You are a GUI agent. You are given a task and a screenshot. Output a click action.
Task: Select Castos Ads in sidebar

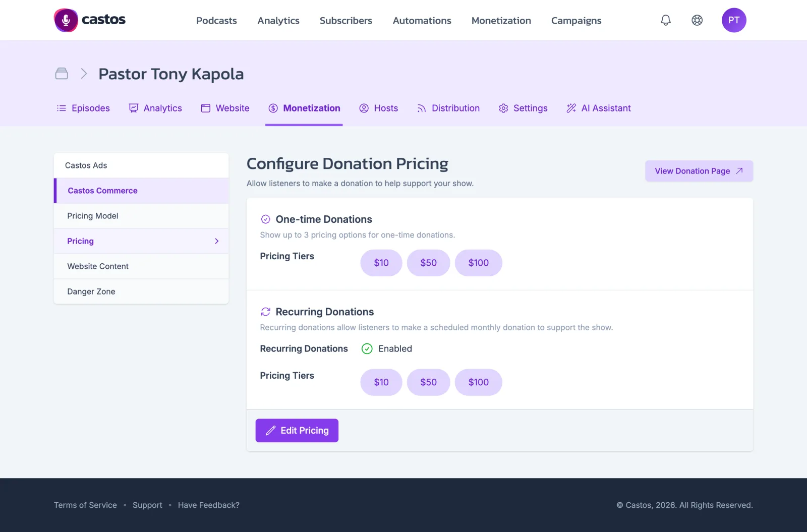(141, 165)
